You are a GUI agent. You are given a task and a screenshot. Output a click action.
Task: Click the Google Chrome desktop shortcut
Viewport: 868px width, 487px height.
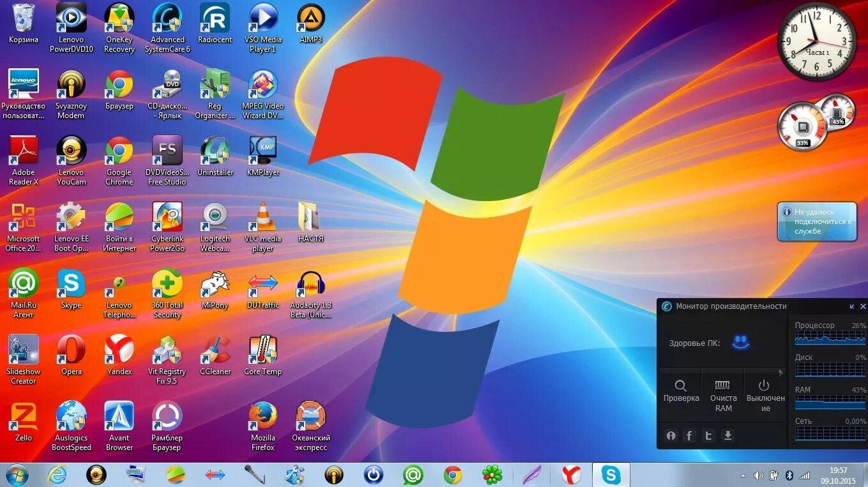[119, 161]
